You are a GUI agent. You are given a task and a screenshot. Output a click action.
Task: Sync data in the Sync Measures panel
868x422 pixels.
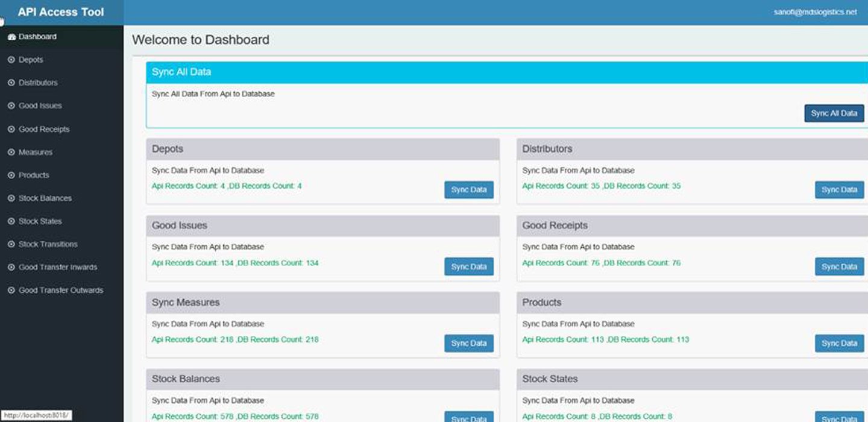pos(468,343)
